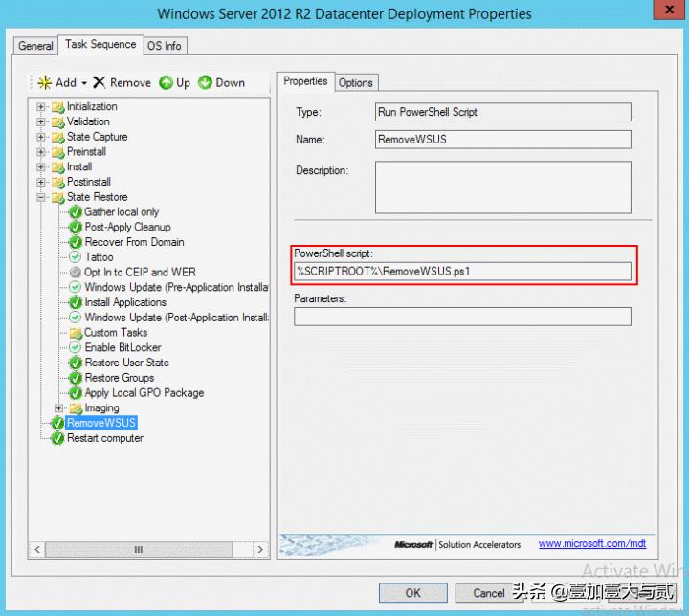Click the Post-Apply Cleanup check icon
Screen dimensions: 689x616
tap(76, 227)
